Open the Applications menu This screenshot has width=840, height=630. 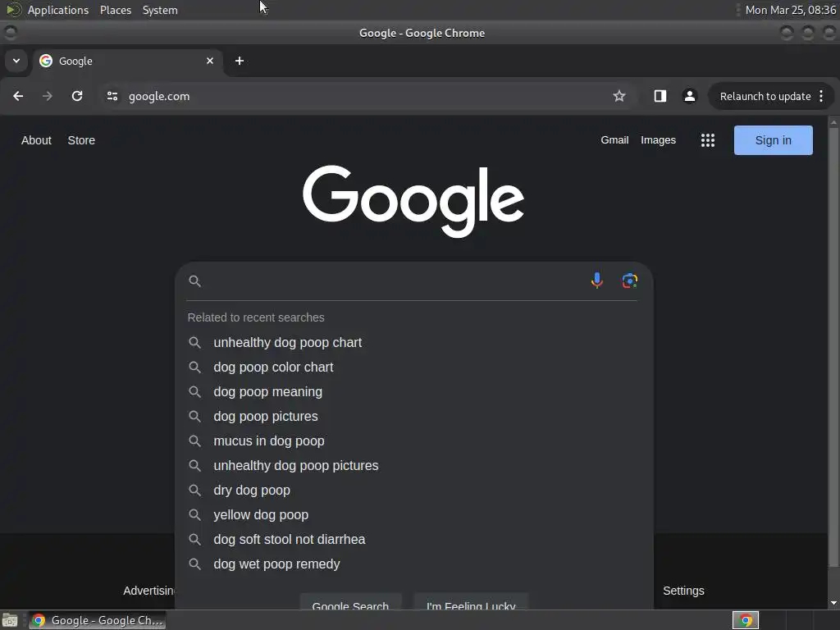[58, 10]
